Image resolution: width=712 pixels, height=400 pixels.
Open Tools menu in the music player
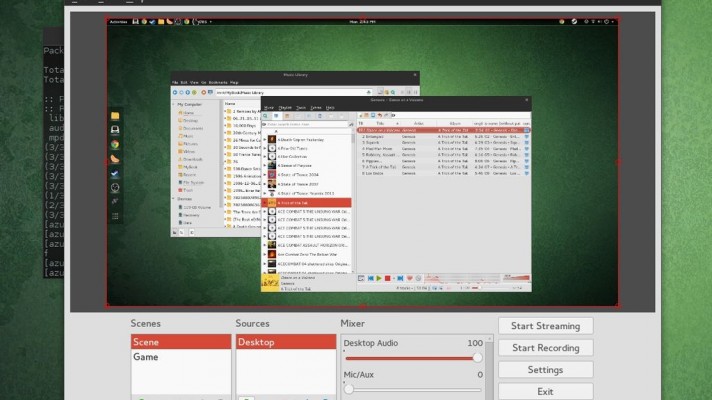301,108
